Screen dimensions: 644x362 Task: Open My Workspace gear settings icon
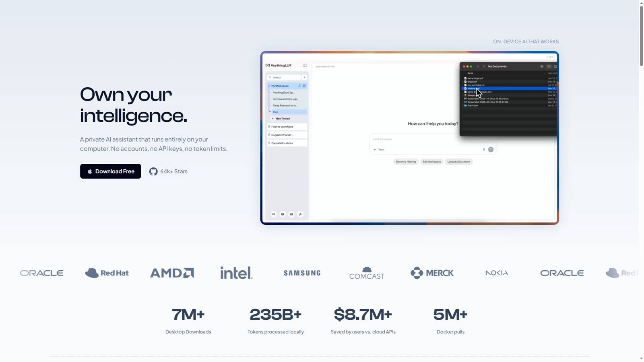[x=304, y=86]
